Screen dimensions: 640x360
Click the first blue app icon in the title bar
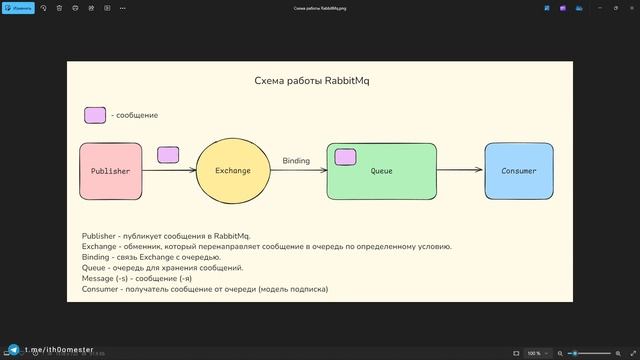click(x=547, y=8)
